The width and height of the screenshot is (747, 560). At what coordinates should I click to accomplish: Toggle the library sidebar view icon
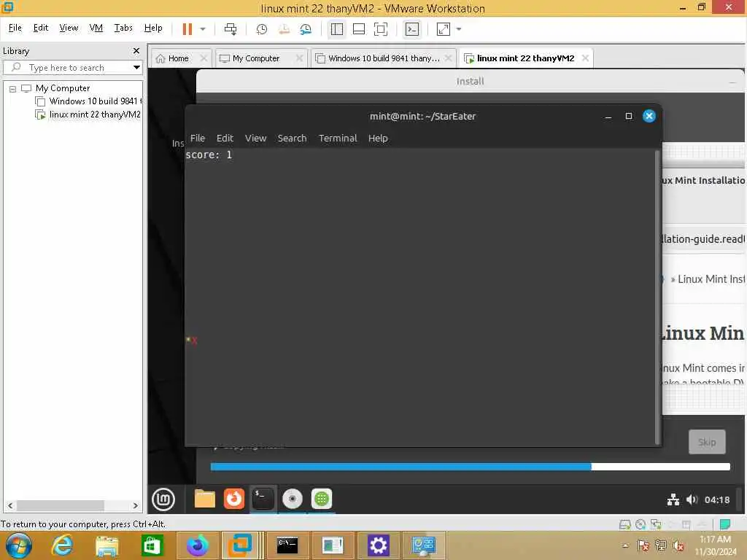click(x=337, y=29)
